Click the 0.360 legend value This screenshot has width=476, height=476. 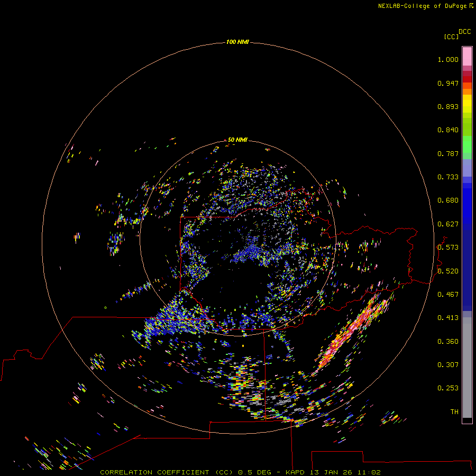pos(448,342)
